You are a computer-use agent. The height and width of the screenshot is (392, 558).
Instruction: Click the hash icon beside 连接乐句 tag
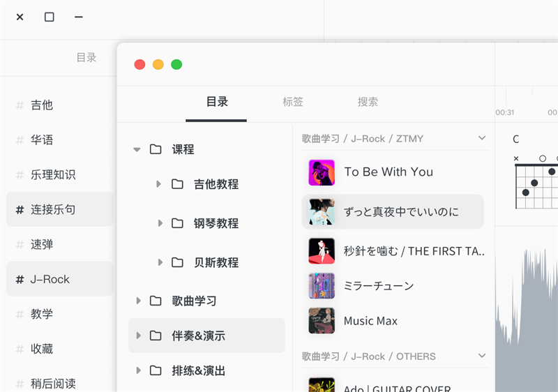point(20,209)
